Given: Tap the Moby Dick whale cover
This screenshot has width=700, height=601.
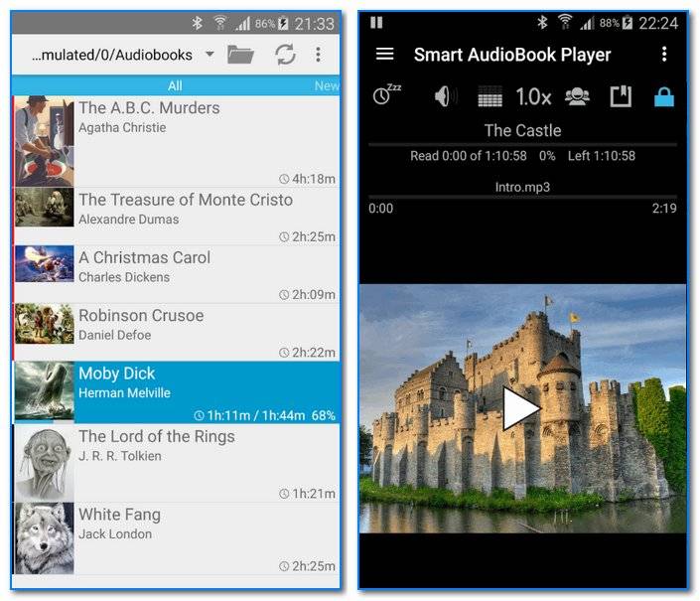Looking at the screenshot, I should click(x=44, y=391).
